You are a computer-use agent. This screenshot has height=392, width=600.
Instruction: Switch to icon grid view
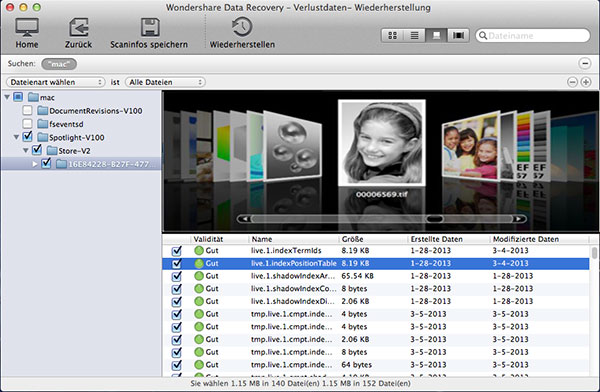coord(393,36)
